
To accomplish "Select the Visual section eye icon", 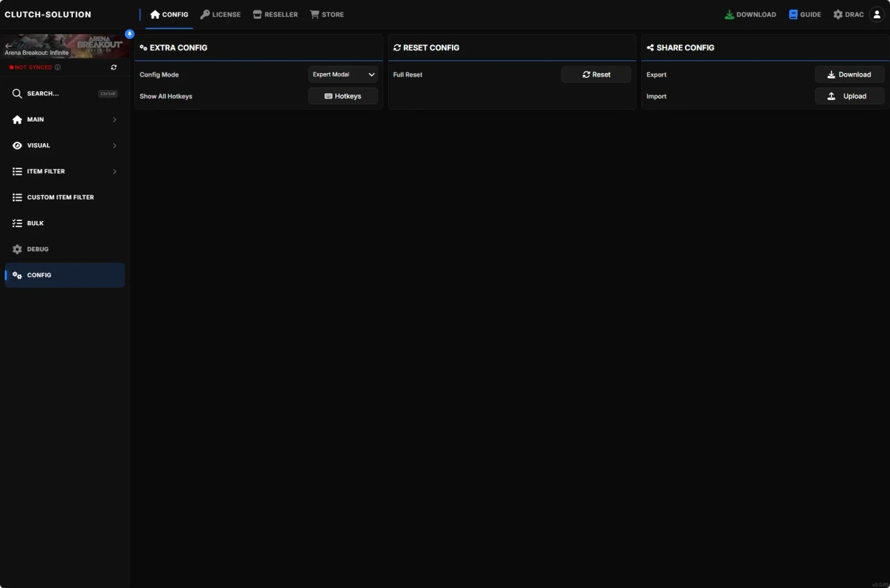I will pos(17,145).
